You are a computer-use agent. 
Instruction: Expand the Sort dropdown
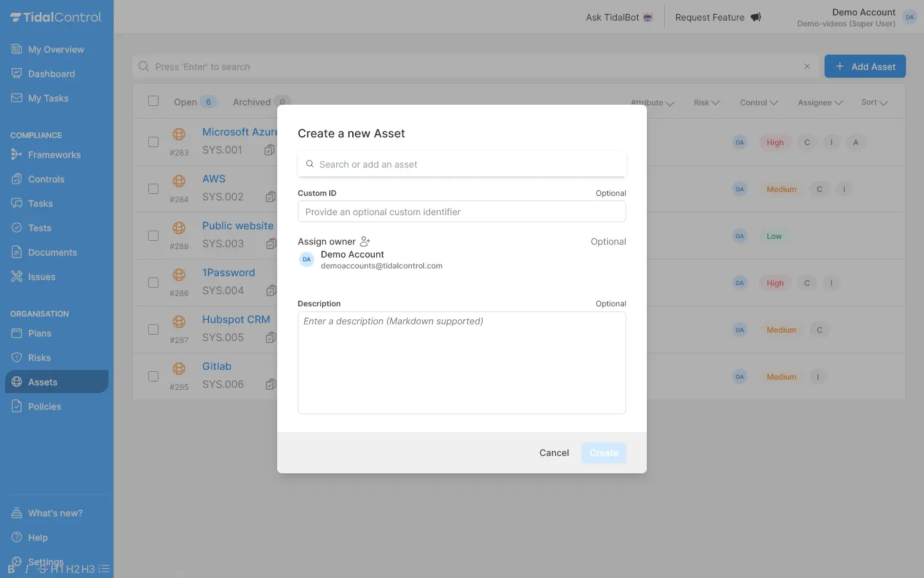click(x=874, y=103)
